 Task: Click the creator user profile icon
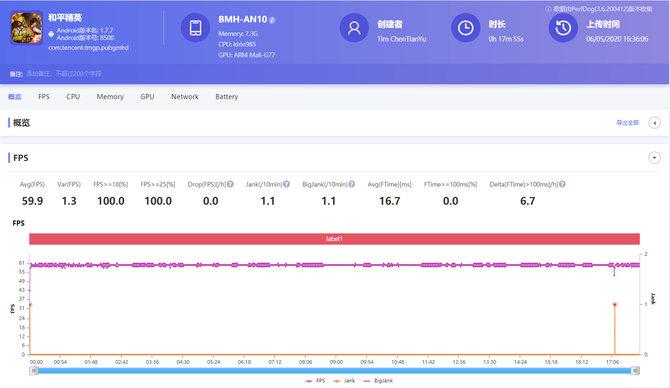[x=354, y=28]
